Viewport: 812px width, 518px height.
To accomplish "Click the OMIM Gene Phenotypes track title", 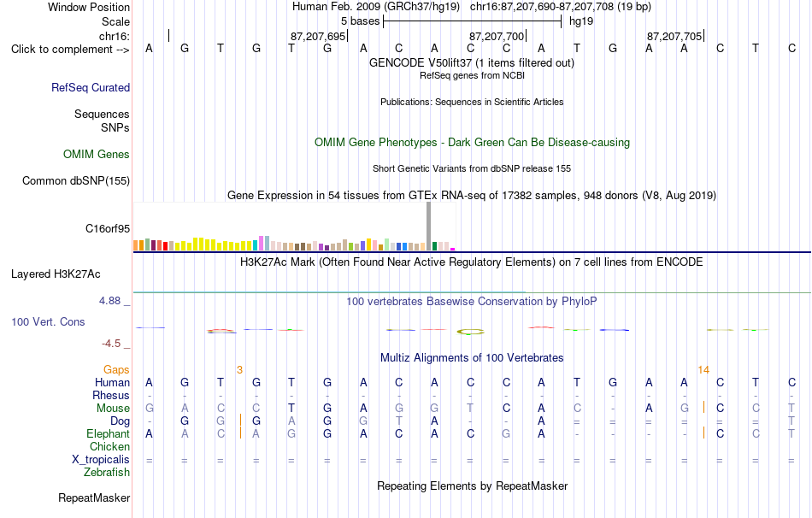I will coord(473,143).
